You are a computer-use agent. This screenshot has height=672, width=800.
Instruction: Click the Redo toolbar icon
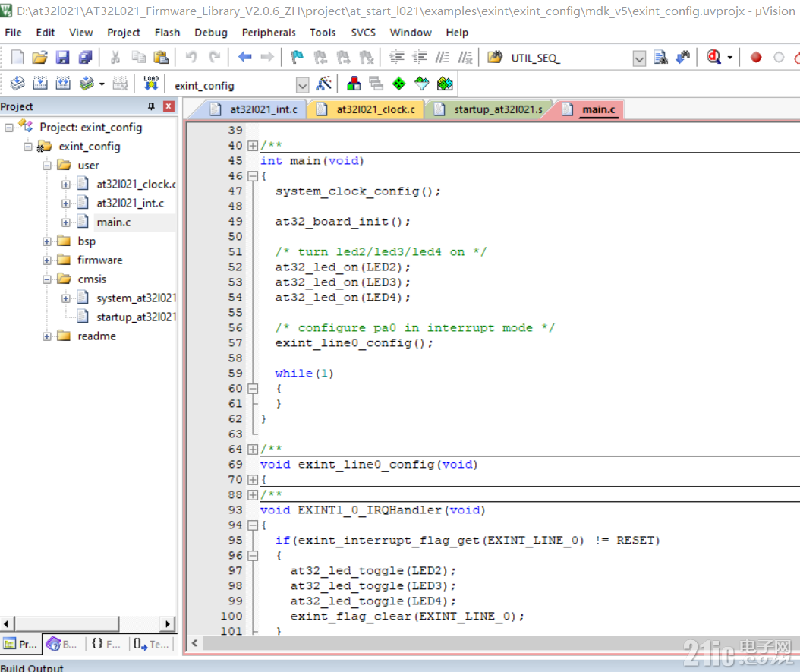coord(215,57)
